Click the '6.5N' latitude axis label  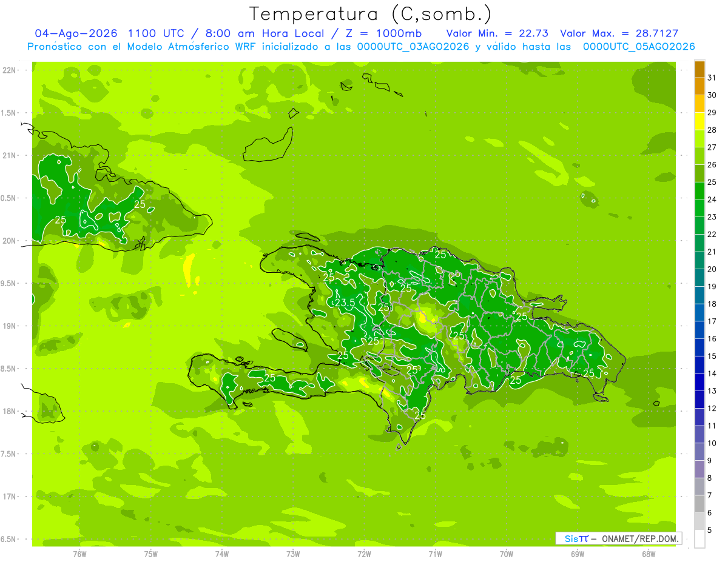point(8,539)
